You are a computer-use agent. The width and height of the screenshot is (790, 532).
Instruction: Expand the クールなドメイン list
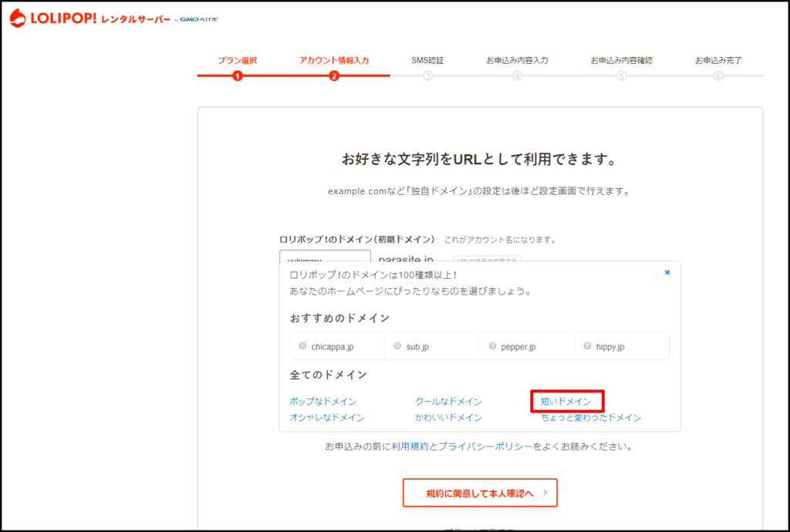click(x=448, y=402)
